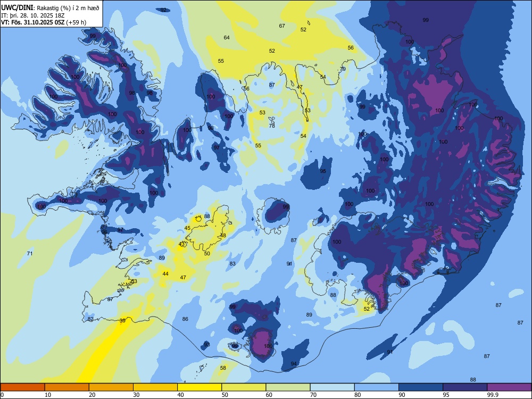This screenshot has width=532, height=399.
Task: Click the 'UWC/DINI: Rakastig (%) í 2 m hæð' title
Action: (50, 8)
